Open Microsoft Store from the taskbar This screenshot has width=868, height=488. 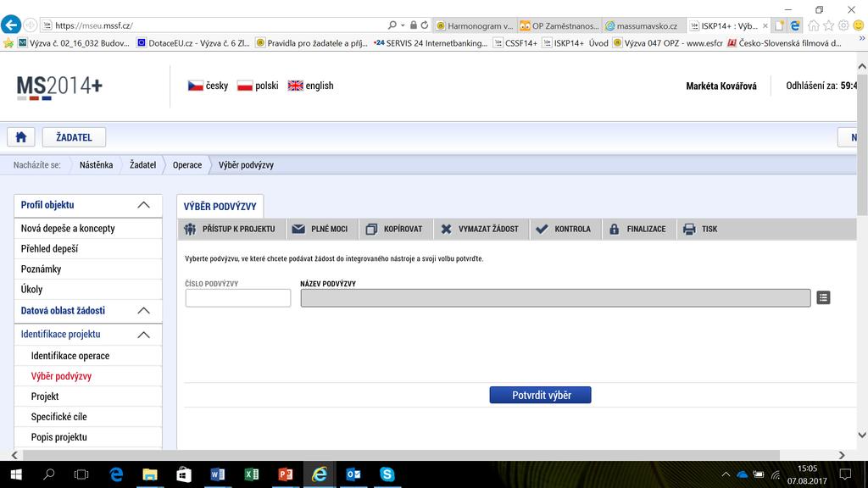(x=184, y=474)
